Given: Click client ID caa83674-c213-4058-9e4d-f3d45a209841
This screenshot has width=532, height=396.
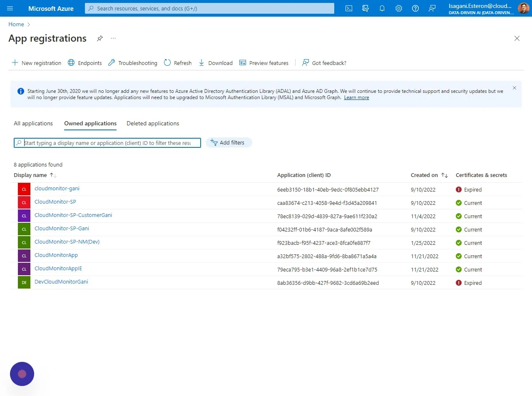Looking at the screenshot, I should 327,203.
